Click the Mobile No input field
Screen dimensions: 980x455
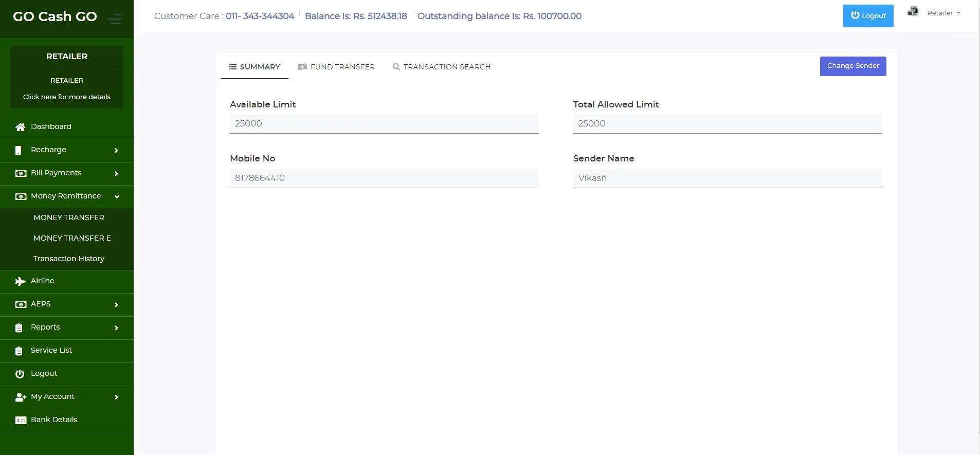pos(384,178)
